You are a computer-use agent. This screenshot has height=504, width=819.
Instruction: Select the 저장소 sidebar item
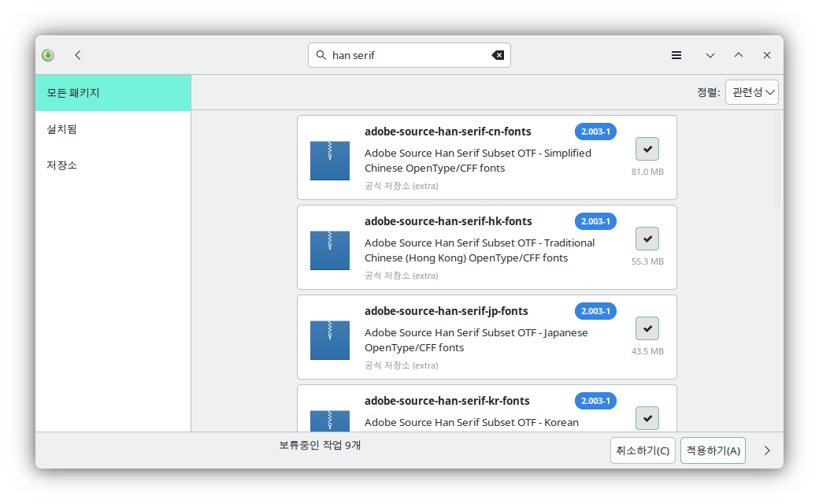[113, 165]
